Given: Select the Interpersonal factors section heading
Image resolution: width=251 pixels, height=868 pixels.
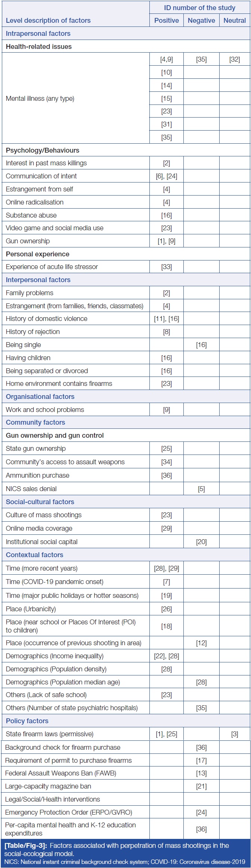Looking at the screenshot, I should click(38, 280).
